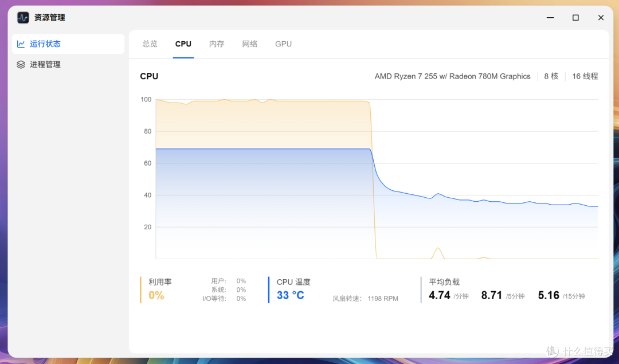Viewport: 619px width, 364px height.
Task: Click the 4.74 one-minute load average
Action: click(440, 295)
